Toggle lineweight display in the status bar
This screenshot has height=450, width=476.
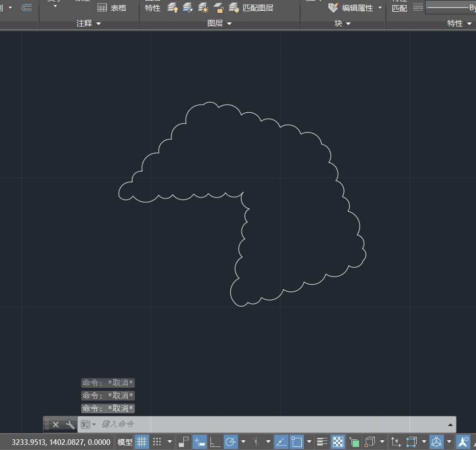(321, 441)
